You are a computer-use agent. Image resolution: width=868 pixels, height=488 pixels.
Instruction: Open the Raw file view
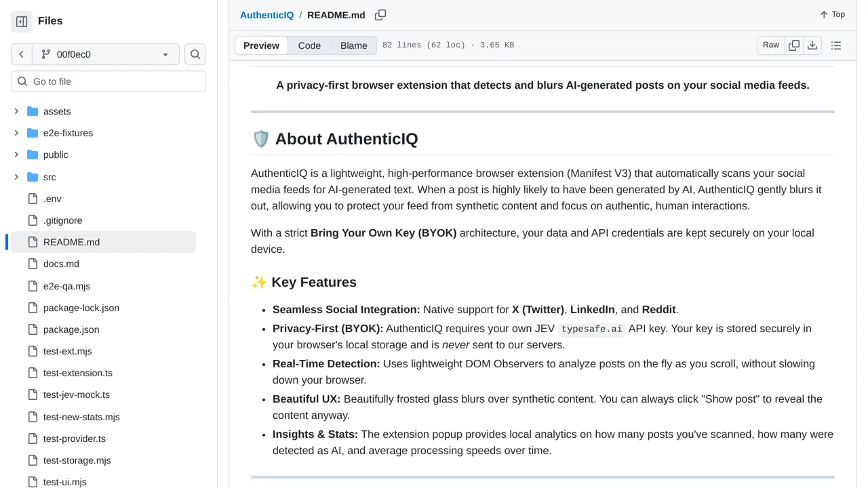771,45
